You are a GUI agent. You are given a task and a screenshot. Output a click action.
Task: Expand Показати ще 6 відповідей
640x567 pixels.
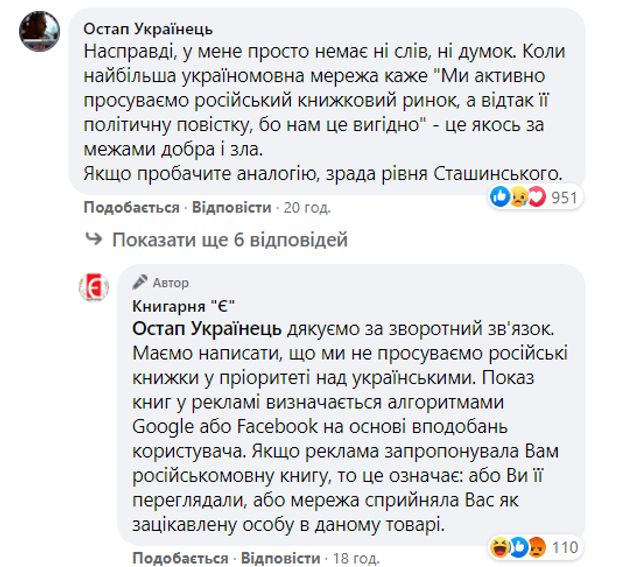pos(229,240)
